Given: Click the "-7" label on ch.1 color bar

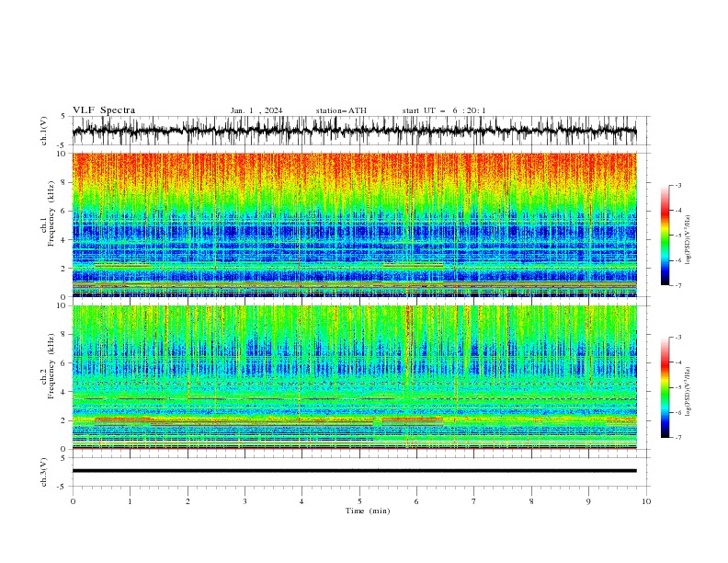Looking at the screenshot, I should point(678,285).
